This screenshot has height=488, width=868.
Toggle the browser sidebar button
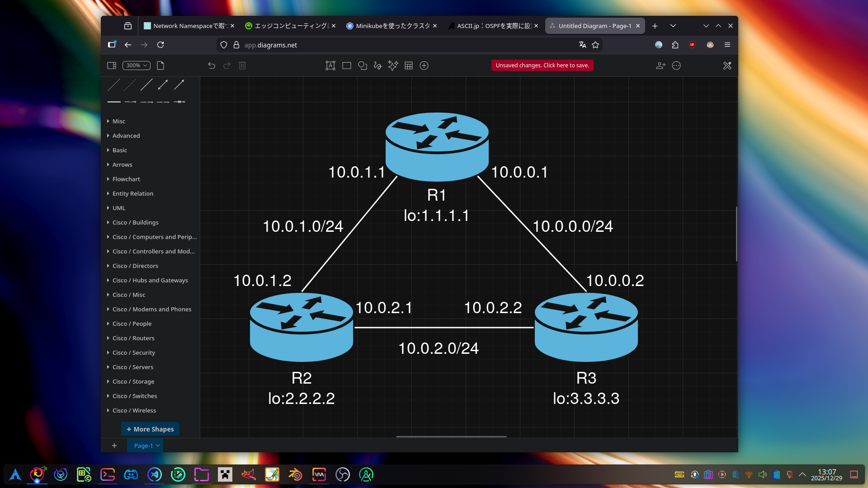(x=112, y=45)
